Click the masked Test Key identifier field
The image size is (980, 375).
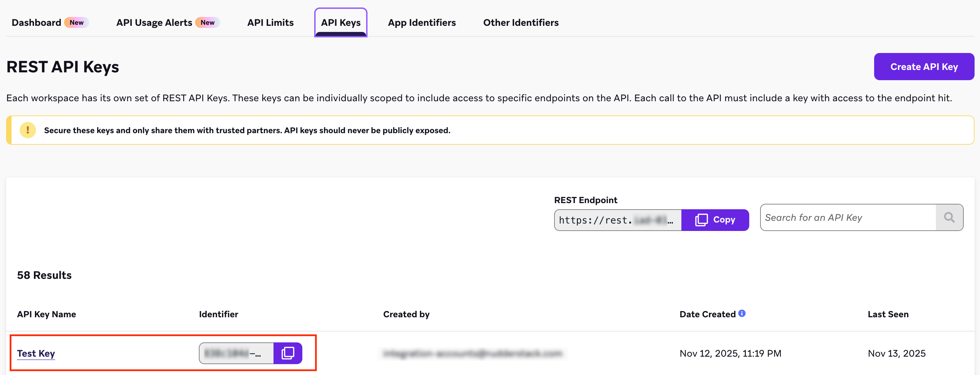click(x=236, y=353)
